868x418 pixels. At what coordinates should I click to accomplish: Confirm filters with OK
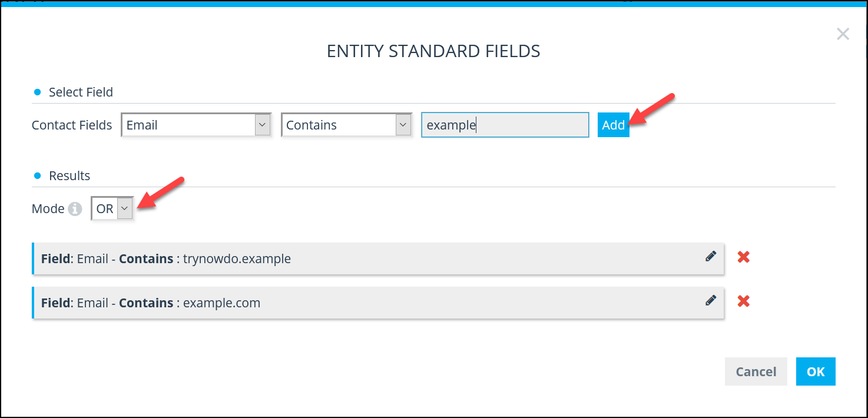pyautogui.click(x=816, y=371)
